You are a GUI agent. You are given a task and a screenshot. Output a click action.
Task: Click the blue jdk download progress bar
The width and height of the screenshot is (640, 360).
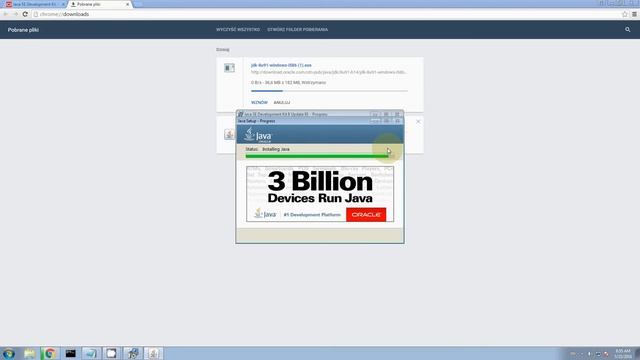(329, 91)
